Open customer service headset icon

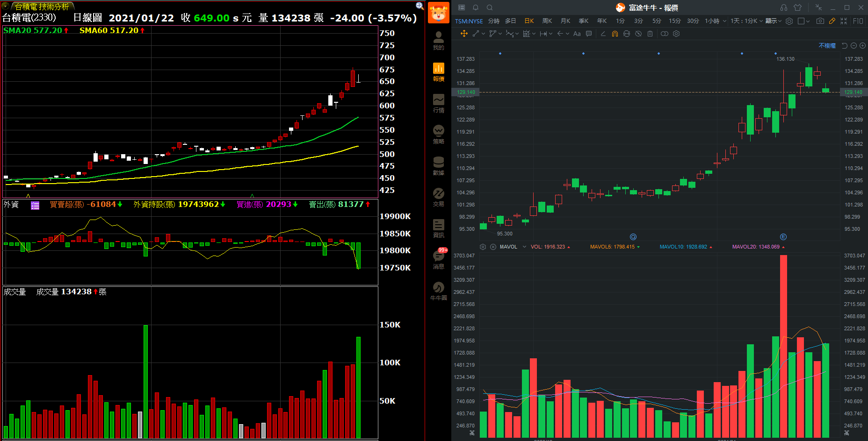pyautogui.click(x=784, y=7)
